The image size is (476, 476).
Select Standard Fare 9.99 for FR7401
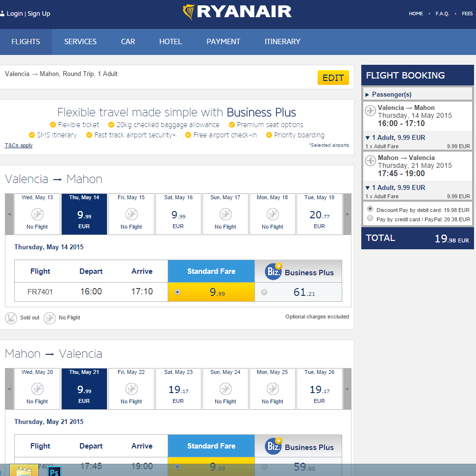177,292
